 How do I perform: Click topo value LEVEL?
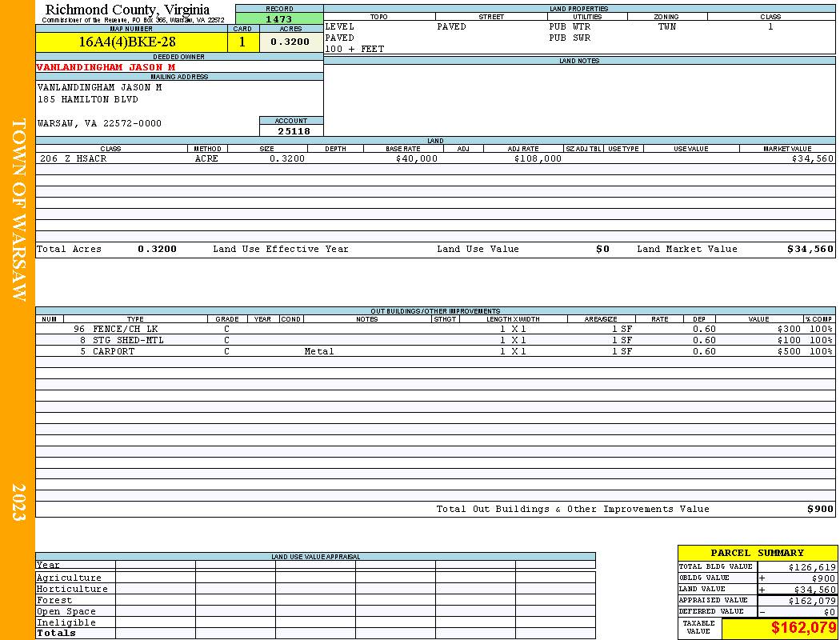pos(340,26)
